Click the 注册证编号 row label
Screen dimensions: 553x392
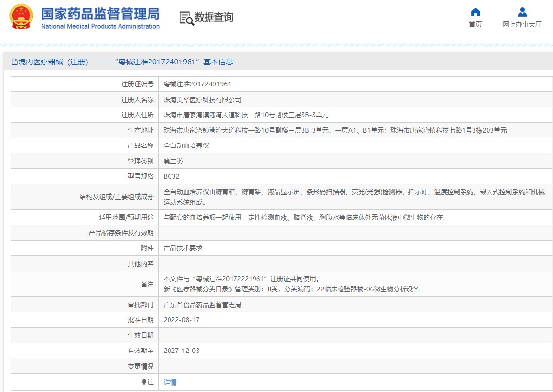137,84
